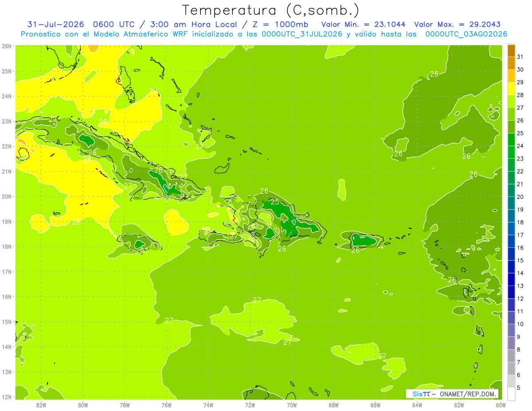Click the initialization time 0000UTC_31JUL2026
532x411 pixels.
pos(302,34)
